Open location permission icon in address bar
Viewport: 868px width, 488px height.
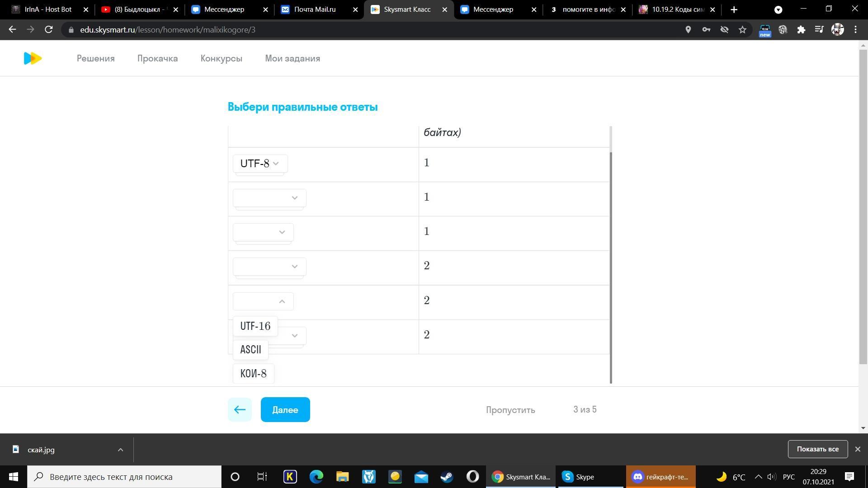click(x=688, y=30)
